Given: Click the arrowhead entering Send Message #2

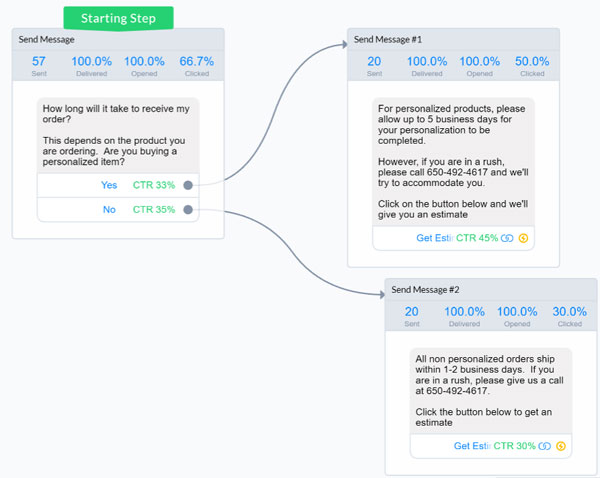Looking at the screenshot, I should tap(382, 294).
